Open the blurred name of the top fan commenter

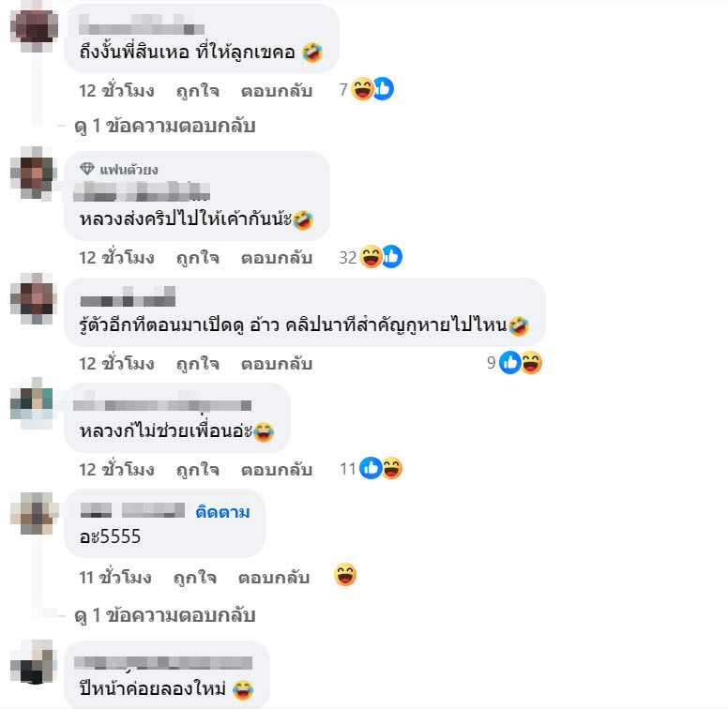click(x=142, y=191)
